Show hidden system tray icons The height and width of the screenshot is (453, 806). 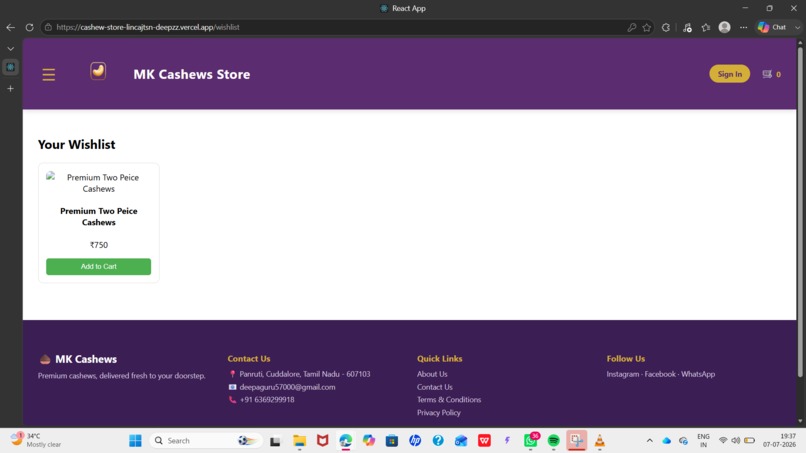pos(650,441)
